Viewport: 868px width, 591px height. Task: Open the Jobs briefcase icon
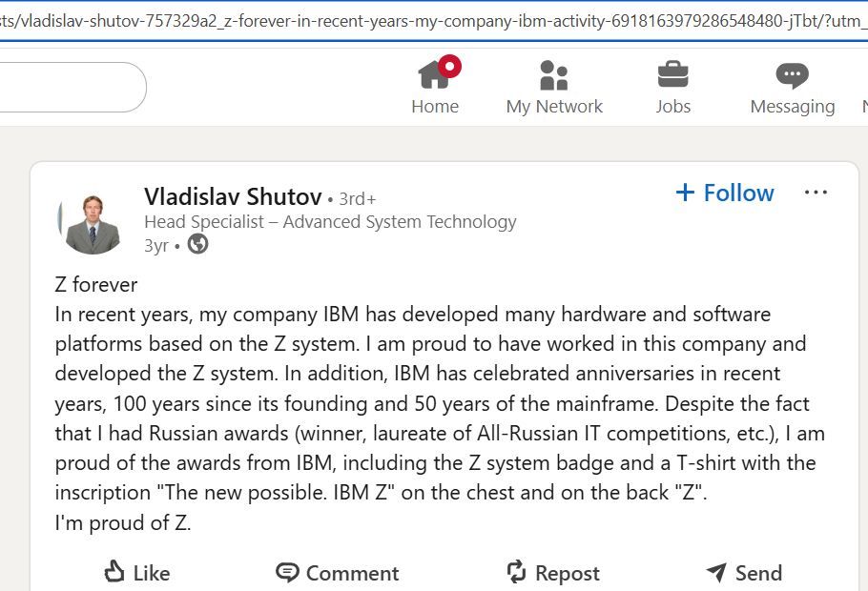click(x=673, y=74)
